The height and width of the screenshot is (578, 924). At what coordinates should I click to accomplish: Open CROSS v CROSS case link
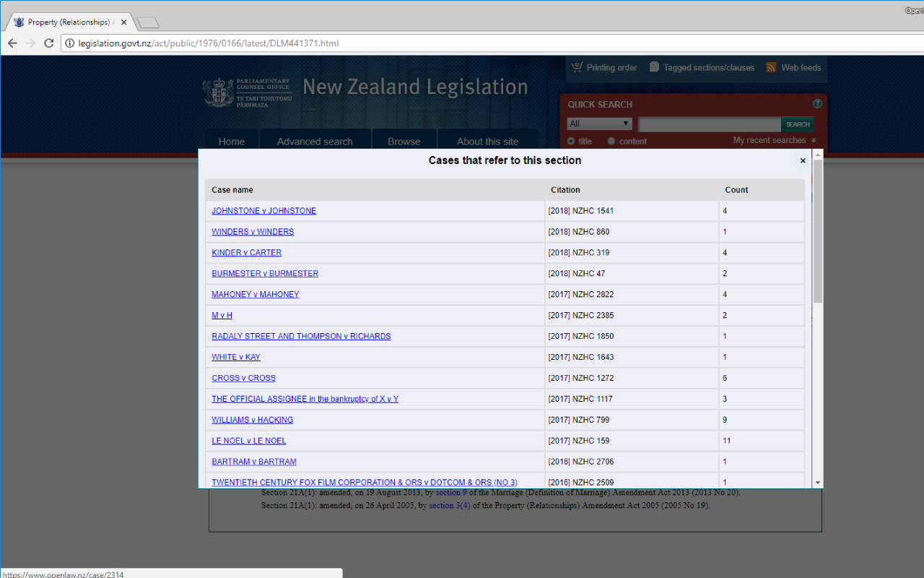pyautogui.click(x=243, y=379)
